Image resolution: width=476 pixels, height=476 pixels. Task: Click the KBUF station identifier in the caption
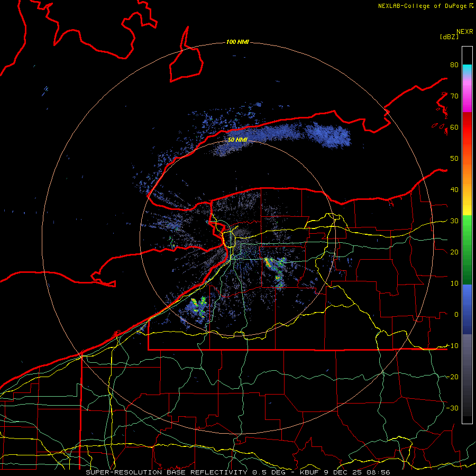tap(310, 472)
